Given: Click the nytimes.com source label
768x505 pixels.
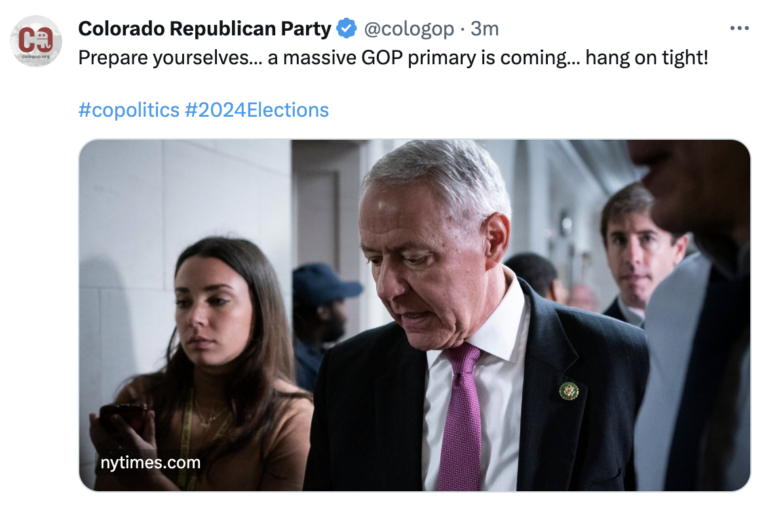Looking at the screenshot, I should click(x=149, y=463).
